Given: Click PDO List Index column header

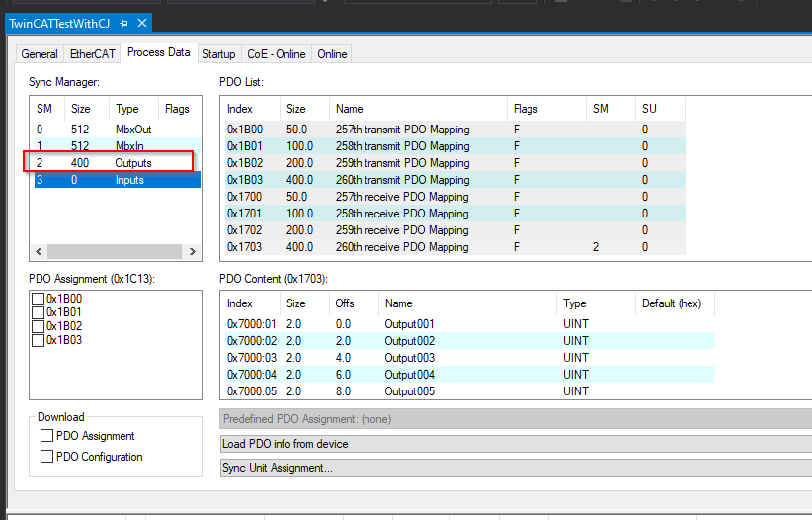Looking at the screenshot, I should [x=251, y=109].
